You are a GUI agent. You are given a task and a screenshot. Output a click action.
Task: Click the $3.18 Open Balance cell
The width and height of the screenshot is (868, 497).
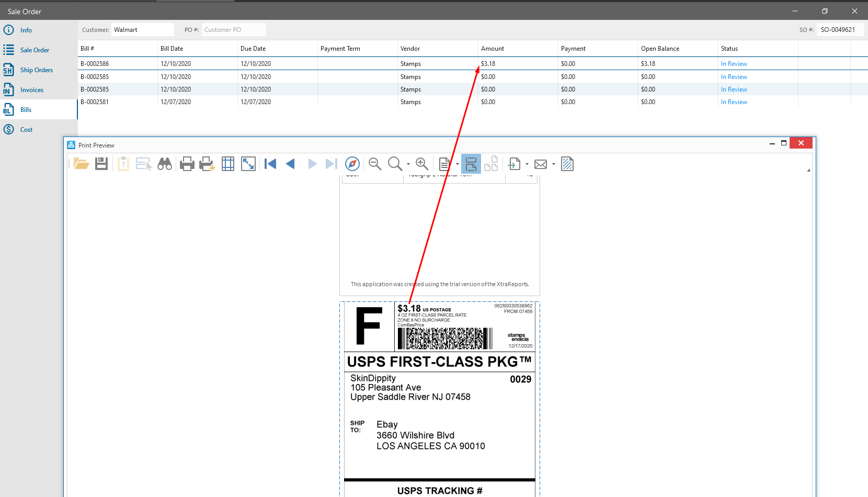coord(648,64)
